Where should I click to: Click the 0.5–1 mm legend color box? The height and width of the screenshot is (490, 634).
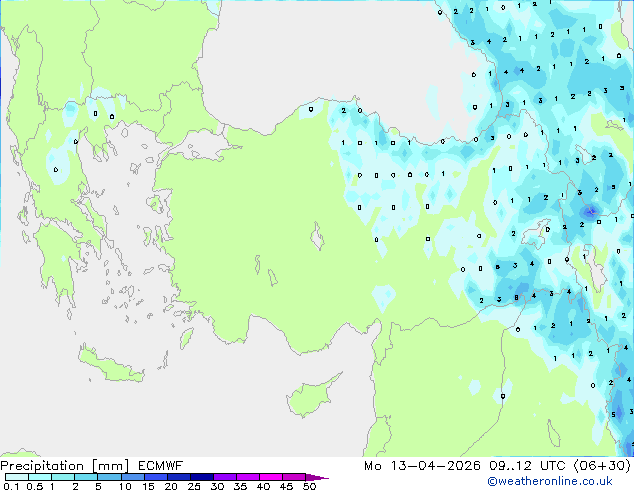pyautogui.click(x=40, y=477)
